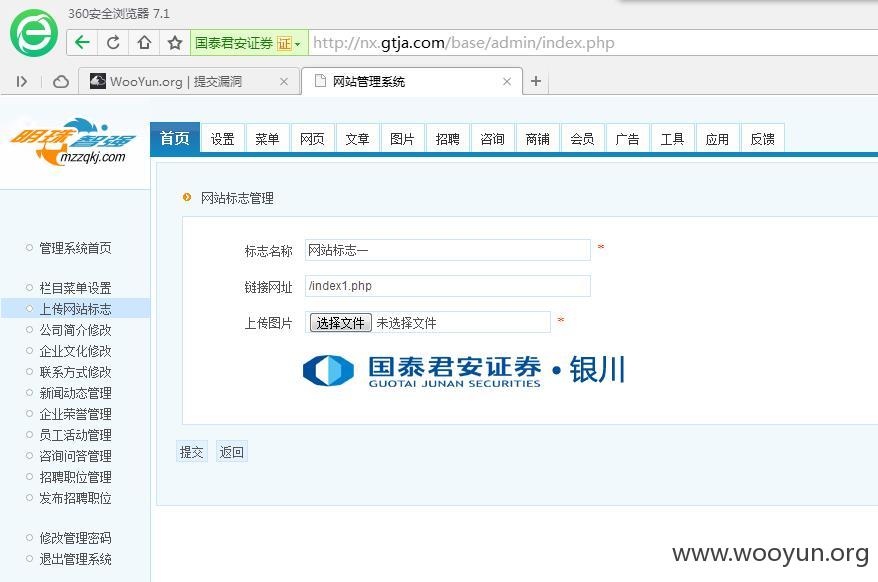Viewport: 878px width, 582px height.
Task: Close the 网站管理系统 tab
Action: [507, 82]
